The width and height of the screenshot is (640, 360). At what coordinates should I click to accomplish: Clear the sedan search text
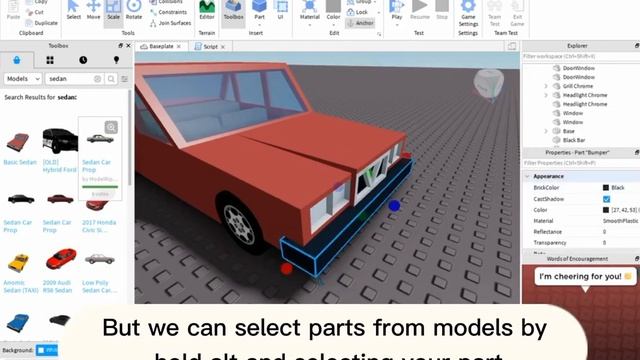(x=97, y=79)
